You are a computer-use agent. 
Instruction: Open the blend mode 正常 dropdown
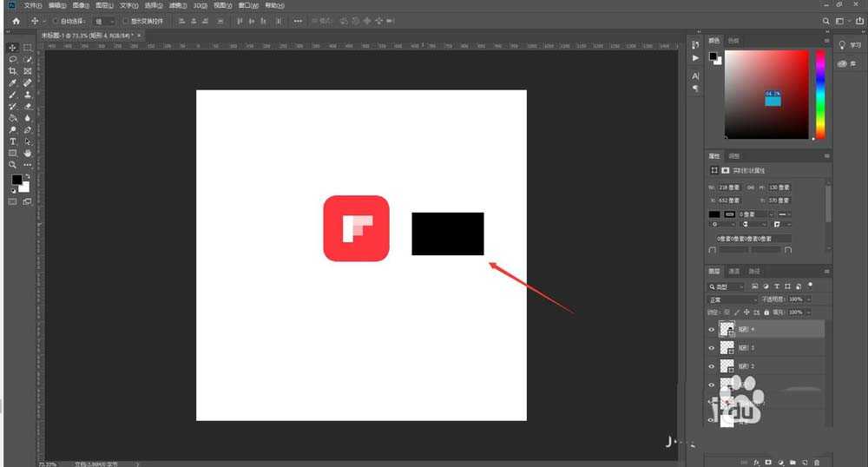[732, 299]
